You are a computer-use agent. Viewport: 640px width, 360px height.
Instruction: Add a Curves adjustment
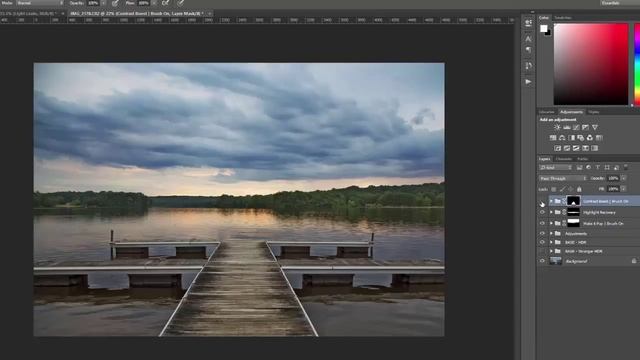(576, 127)
